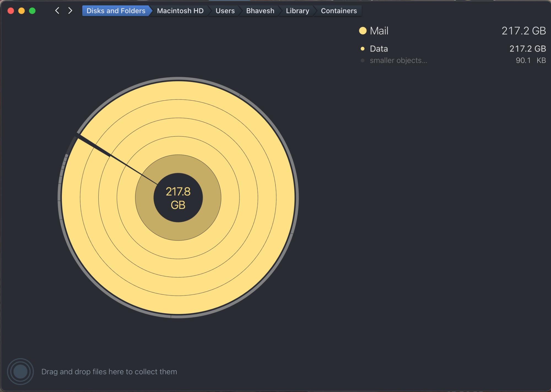This screenshot has height=392, width=551.
Task: Go forward with the right arrow
Action: point(70,11)
